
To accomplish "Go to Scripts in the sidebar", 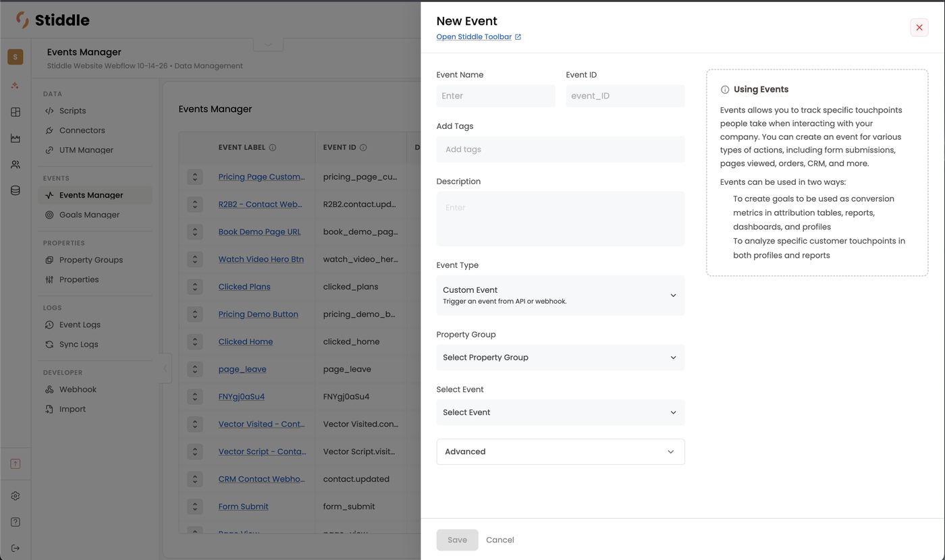I will 72,111.
